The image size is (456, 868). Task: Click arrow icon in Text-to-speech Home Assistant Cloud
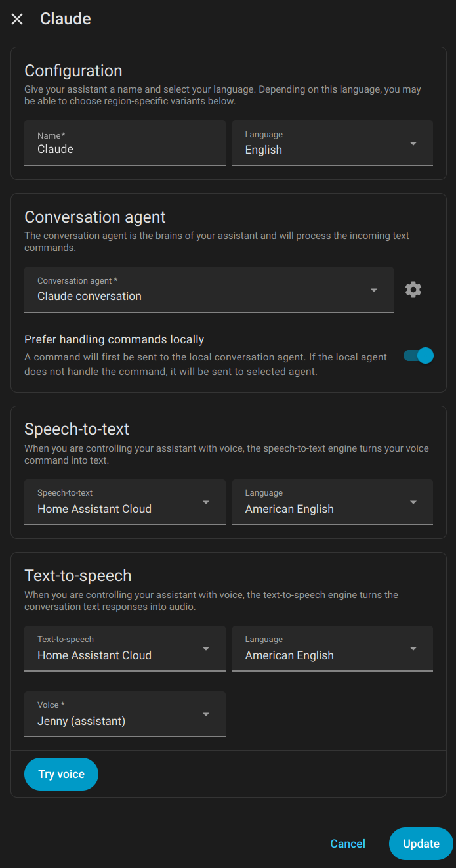pos(206,649)
